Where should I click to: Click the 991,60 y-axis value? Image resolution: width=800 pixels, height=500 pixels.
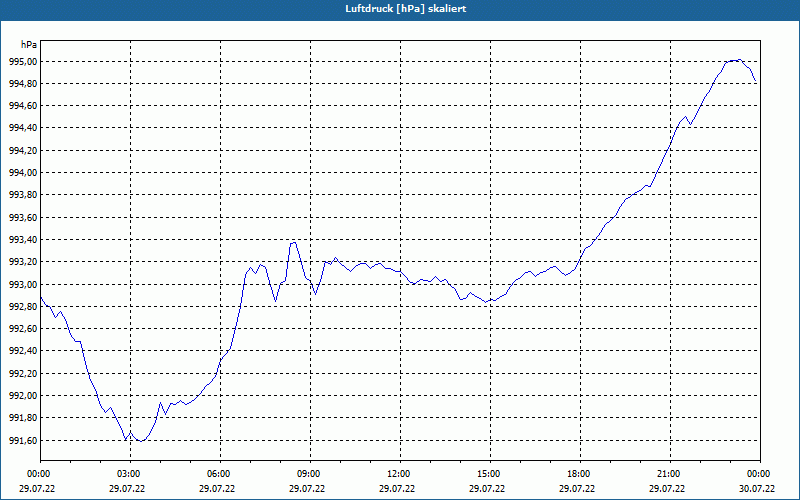pyautogui.click(x=23, y=440)
